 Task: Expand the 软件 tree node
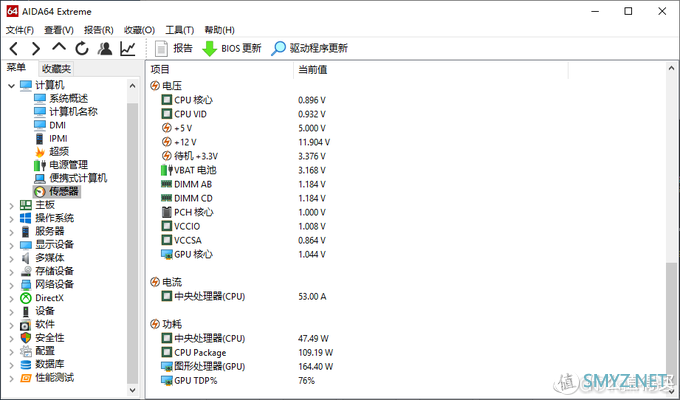11,325
